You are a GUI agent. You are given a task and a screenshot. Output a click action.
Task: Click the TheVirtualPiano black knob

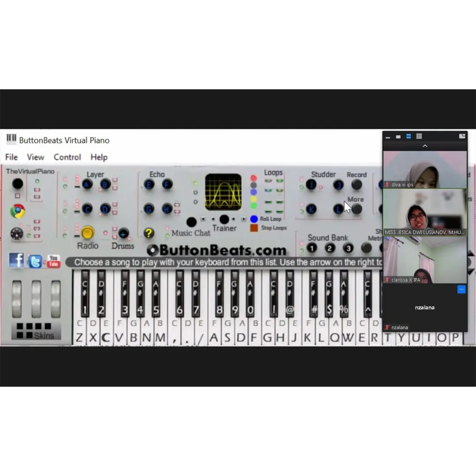pyautogui.click(x=18, y=184)
